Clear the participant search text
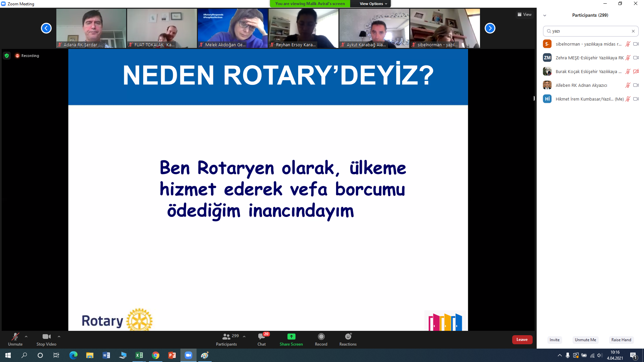 pos(633,31)
